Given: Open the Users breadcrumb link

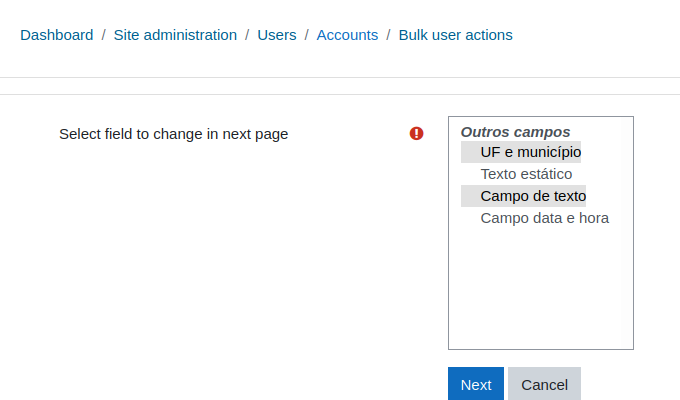Looking at the screenshot, I should tap(277, 35).
